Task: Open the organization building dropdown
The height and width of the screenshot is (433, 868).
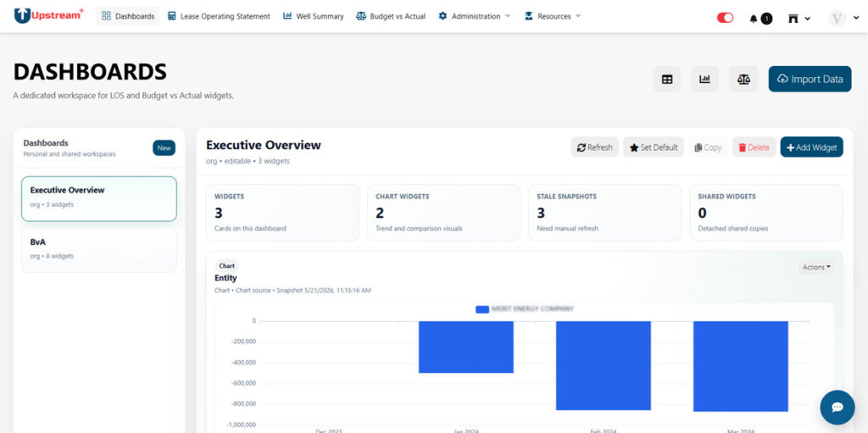Action: (x=798, y=19)
